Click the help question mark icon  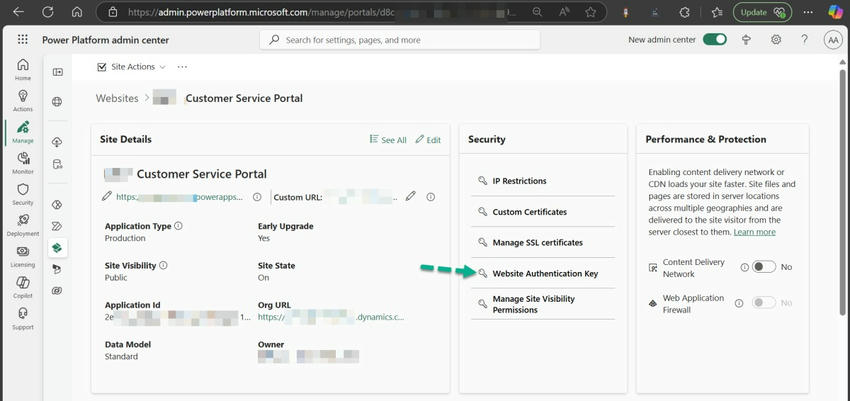[804, 40]
